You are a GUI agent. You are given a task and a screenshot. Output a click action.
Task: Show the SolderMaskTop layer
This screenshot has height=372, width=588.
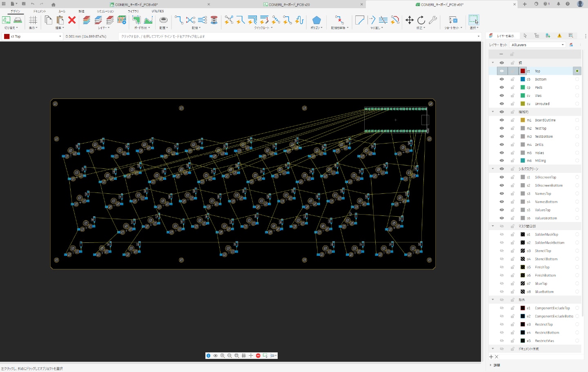point(501,235)
